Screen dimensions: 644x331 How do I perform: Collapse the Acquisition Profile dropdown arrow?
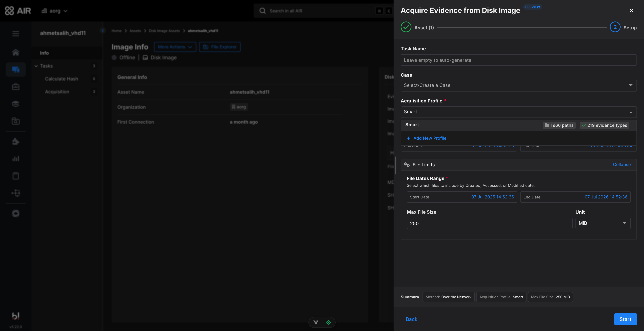631,112
